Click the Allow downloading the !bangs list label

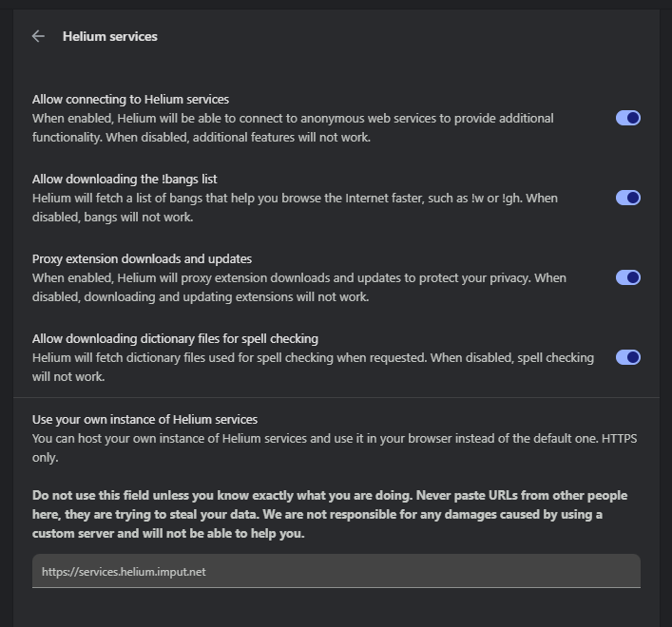point(125,179)
